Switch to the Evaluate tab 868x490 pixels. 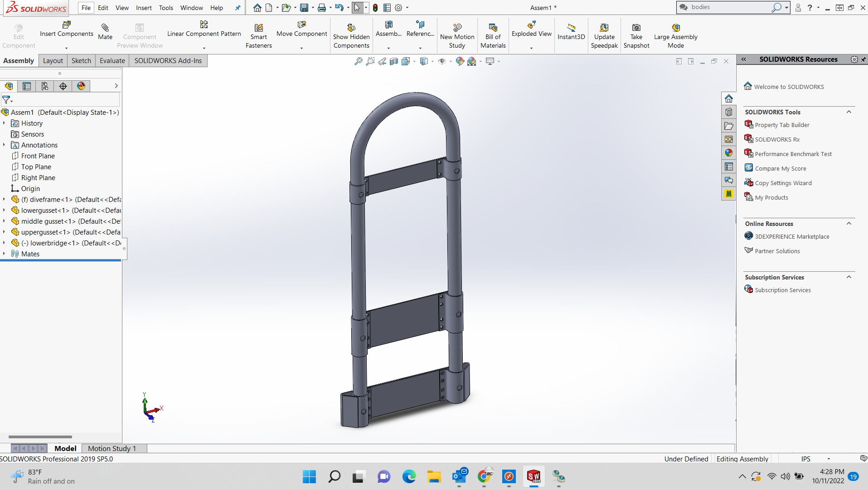(x=112, y=61)
